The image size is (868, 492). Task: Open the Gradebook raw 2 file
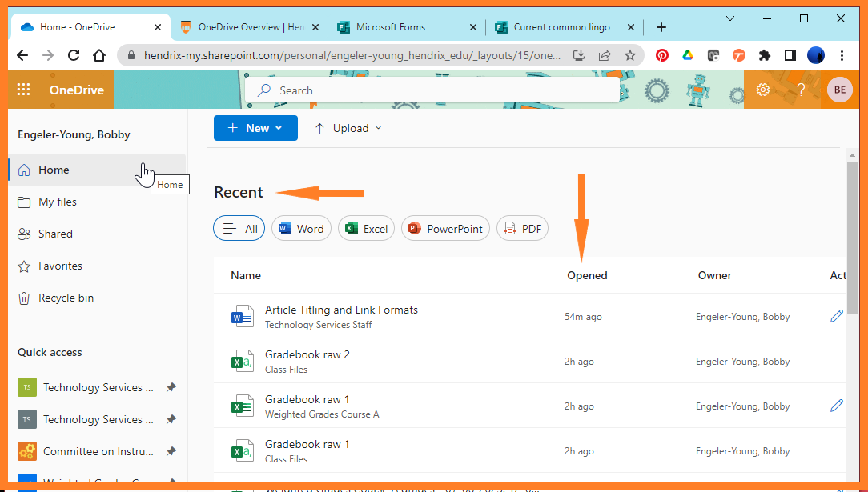(x=307, y=354)
